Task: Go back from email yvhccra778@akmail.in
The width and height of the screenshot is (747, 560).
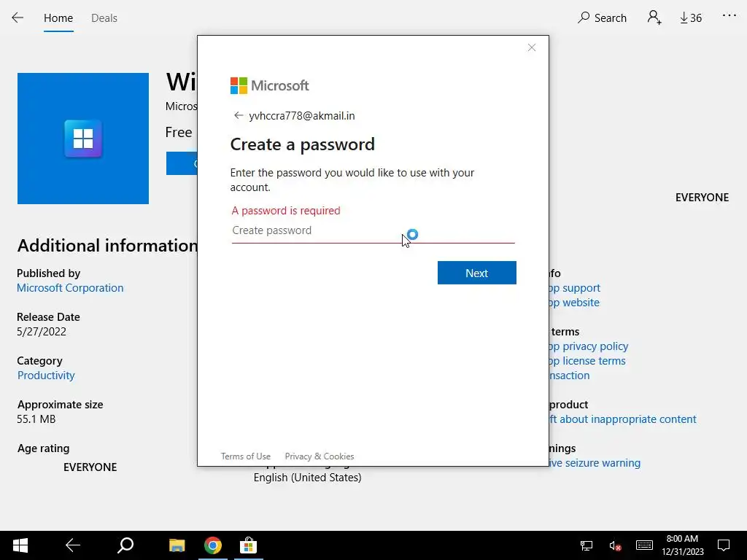Action: coord(239,116)
